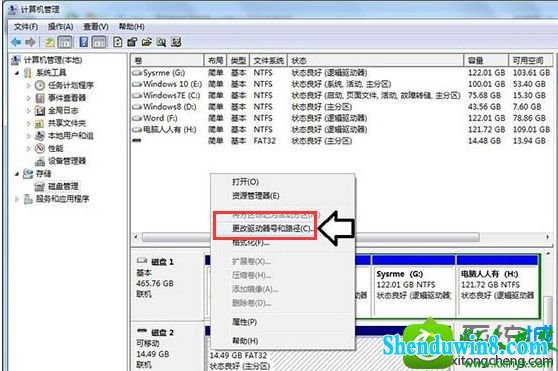Click the volume list left scroll arrow
Image resolution: width=558 pixels, height=371 pixels.
tap(136, 237)
